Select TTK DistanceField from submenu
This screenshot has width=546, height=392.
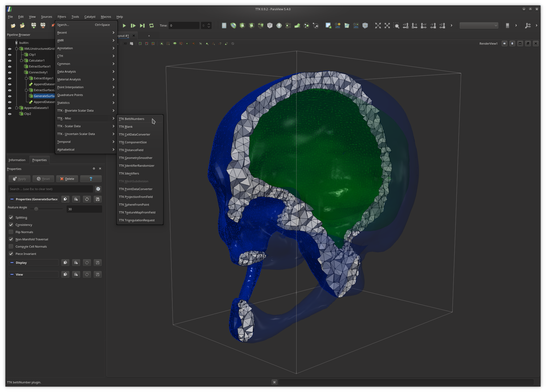[x=131, y=150]
